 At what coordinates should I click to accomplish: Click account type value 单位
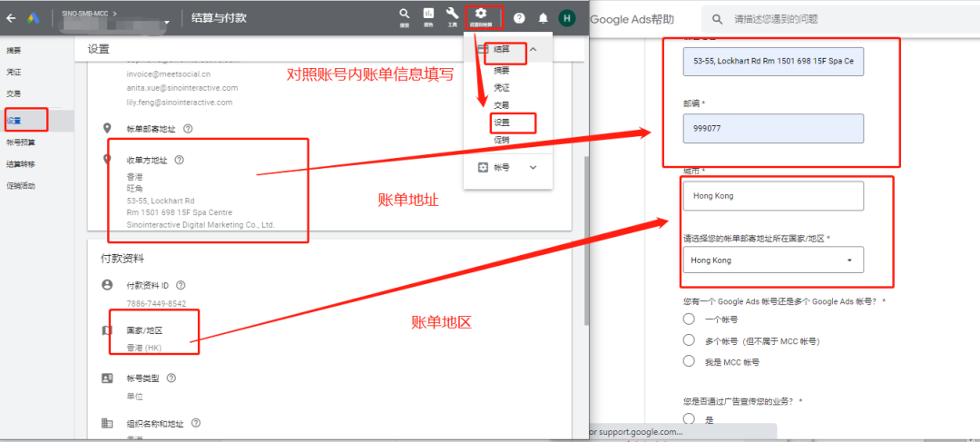(134, 397)
